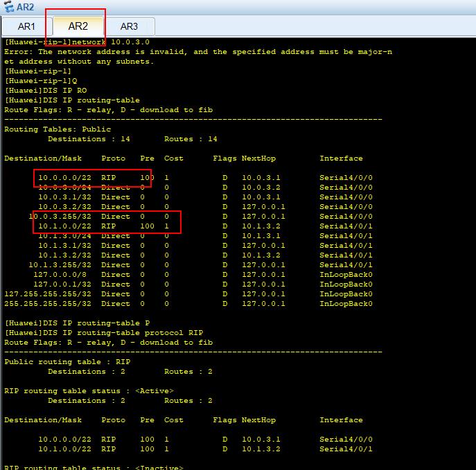
Task: Click the '[Huawei]DIS IP routing-table P' command line
Action: pos(77,323)
